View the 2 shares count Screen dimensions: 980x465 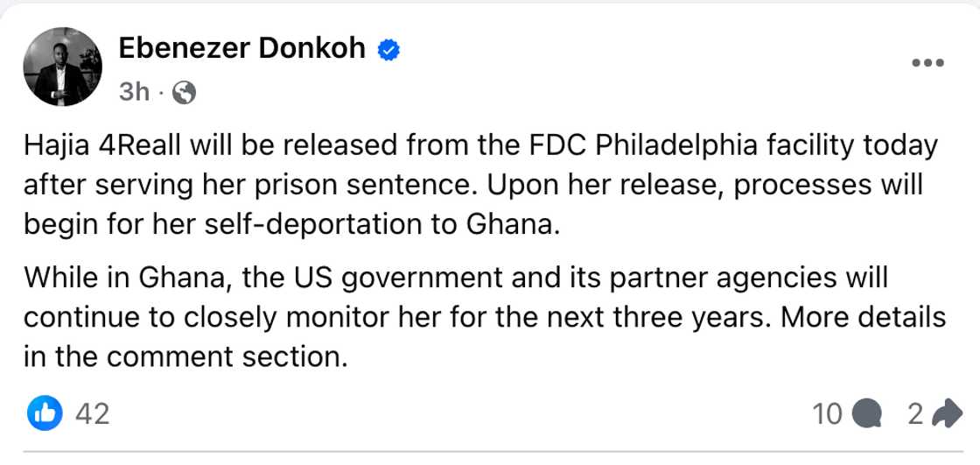coord(915,413)
